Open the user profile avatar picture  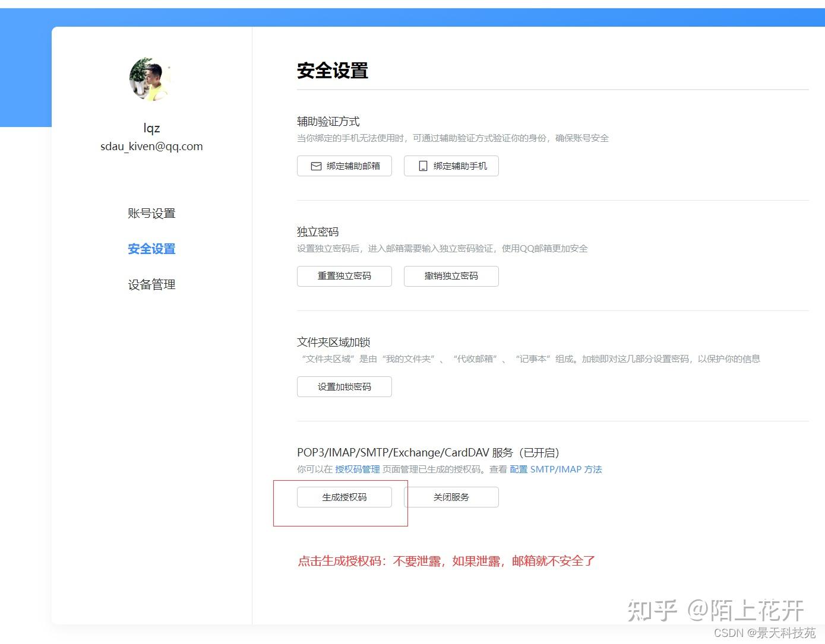tap(150, 79)
